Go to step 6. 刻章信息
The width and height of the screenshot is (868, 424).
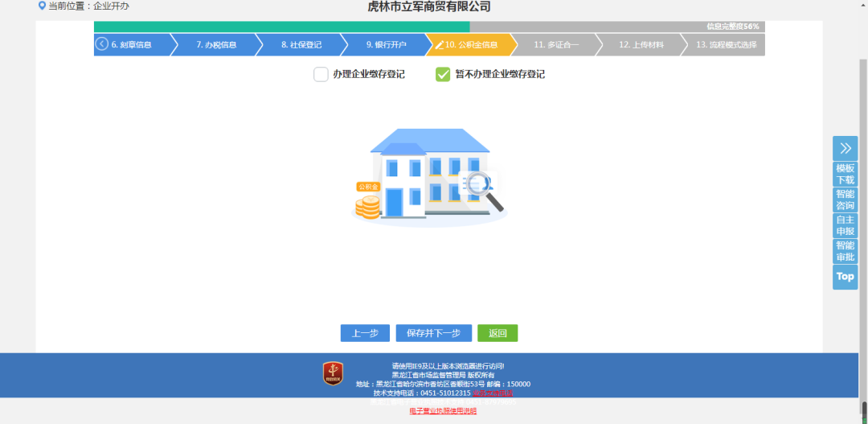click(x=132, y=45)
